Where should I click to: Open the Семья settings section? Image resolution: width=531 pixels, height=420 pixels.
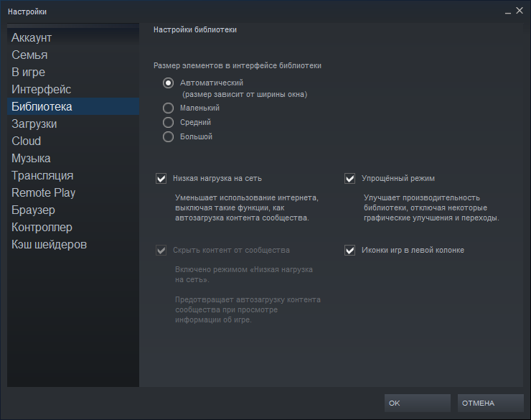pos(72,55)
